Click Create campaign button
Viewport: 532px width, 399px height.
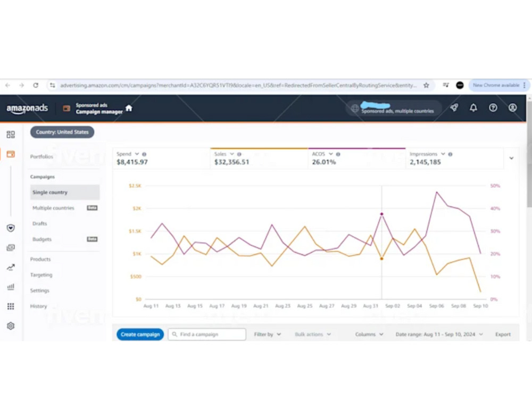click(140, 334)
